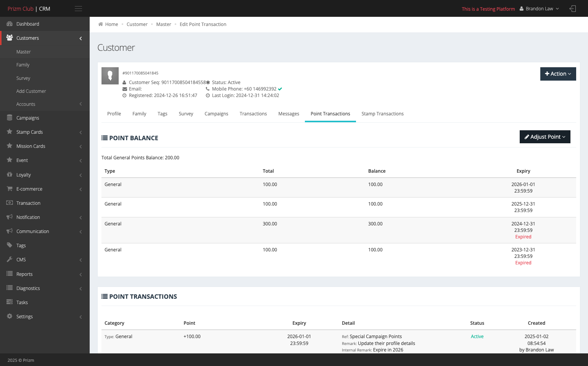Click the E-commerce cart icon in sidebar

click(x=10, y=189)
